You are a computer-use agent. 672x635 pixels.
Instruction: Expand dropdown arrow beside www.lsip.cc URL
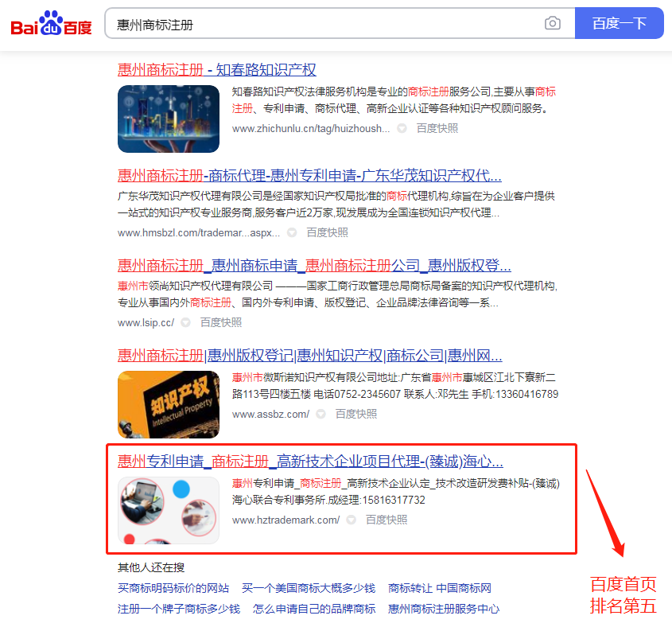click(x=185, y=322)
